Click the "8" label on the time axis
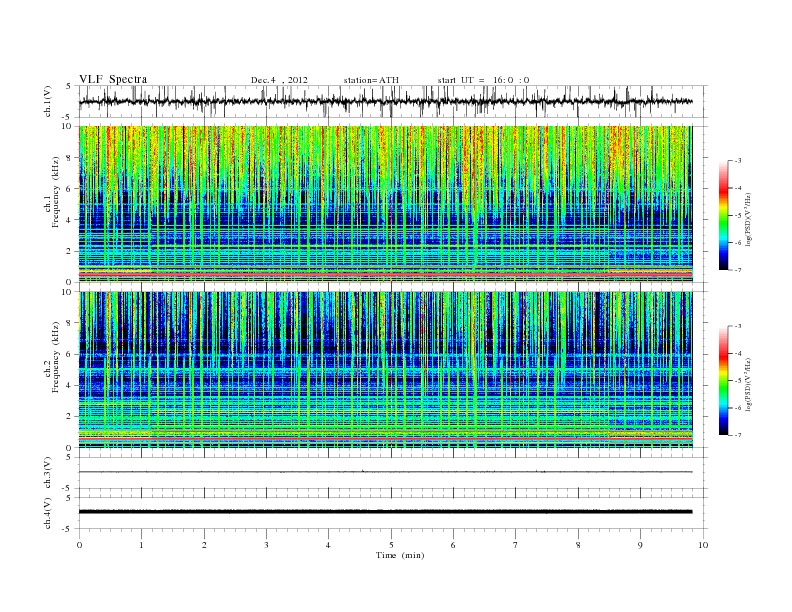The width and height of the screenshot is (792, 612). point(578,545)
